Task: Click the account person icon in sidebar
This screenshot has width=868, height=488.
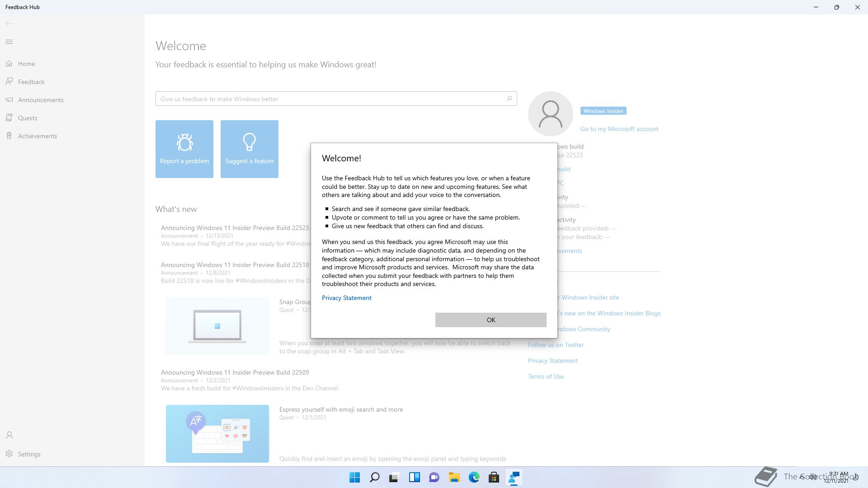Action: [9, 435]
